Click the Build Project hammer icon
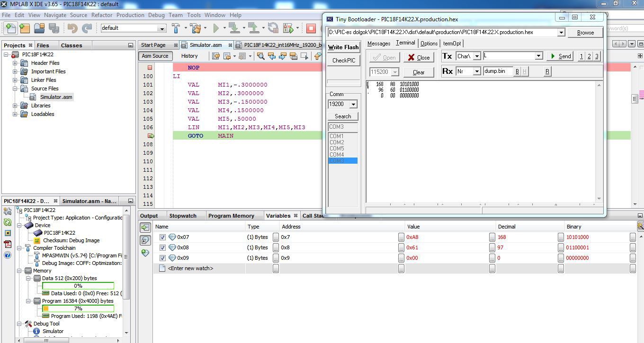 (x=177, y=28)
